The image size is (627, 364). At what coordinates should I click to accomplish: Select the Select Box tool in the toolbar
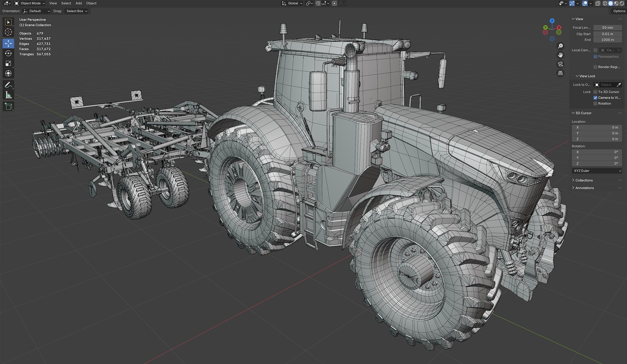point(8,22)
